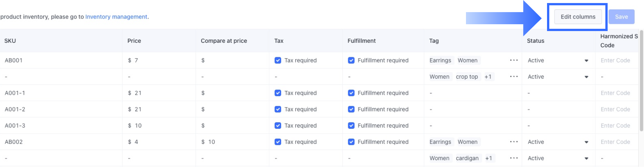644x167 pixels.
Task: Follow the Inventory management link
Action: point(116,17)
